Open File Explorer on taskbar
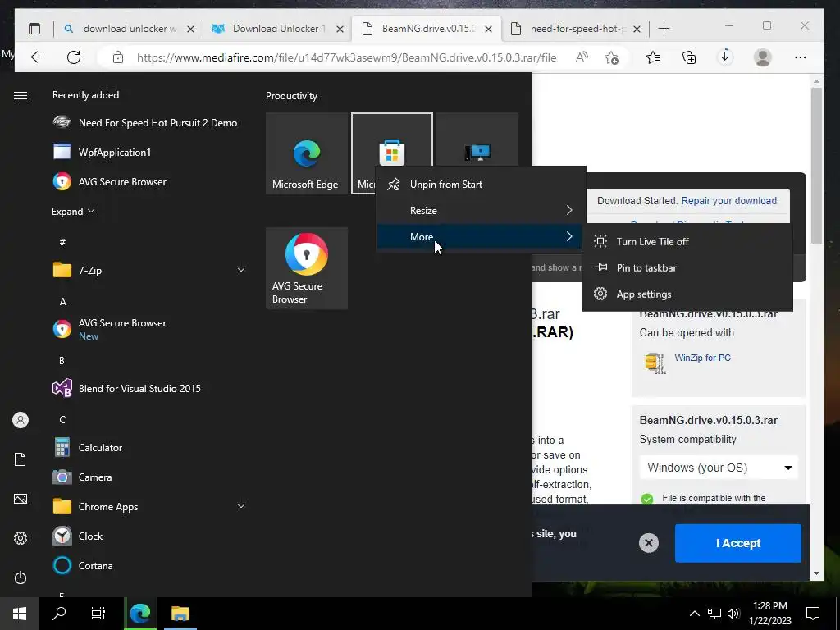Screen dimensions: 840x630 180,614
